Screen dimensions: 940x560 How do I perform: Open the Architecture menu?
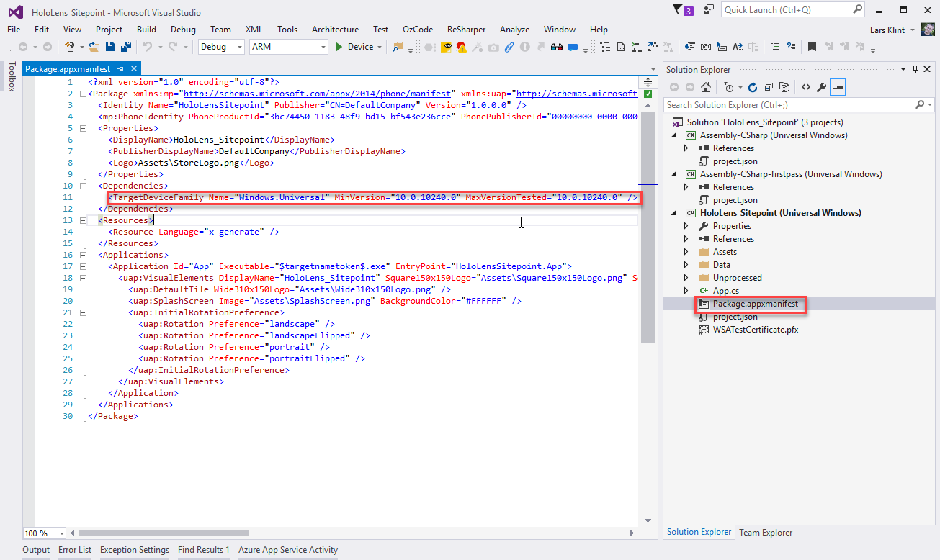pyautogui.click(x=335, y=30)
